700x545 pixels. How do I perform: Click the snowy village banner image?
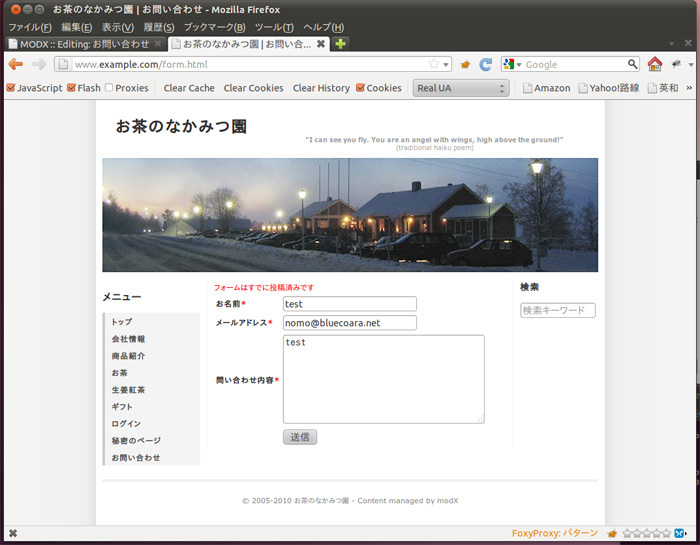[x=350, y=215]
